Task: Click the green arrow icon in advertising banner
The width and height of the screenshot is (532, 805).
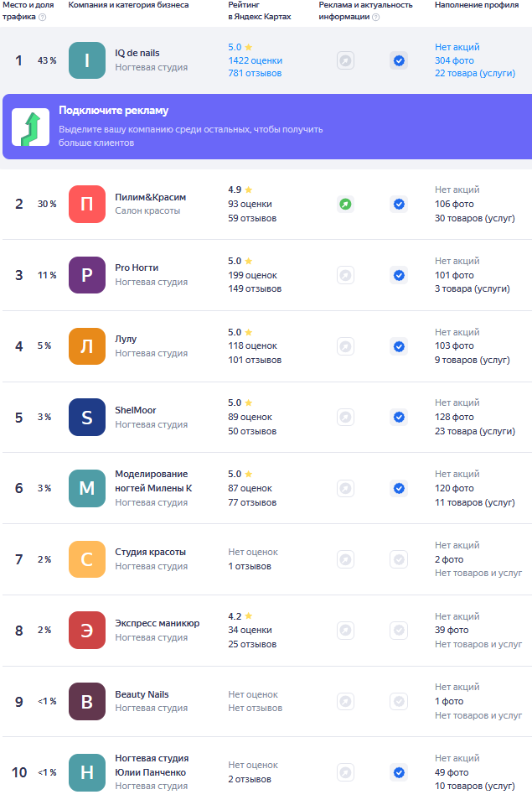Action: [x=30, y=127]
